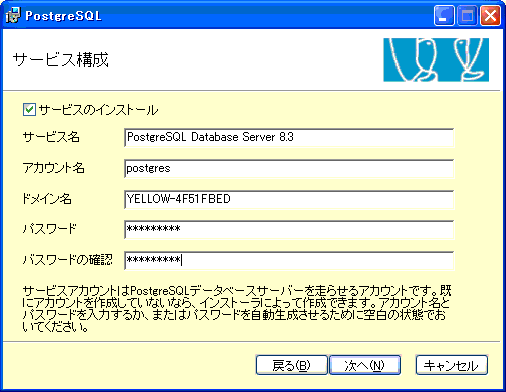This screenshot has height=392, width=506.
Task: Cancel setup with the キャンセル button
Action: 452,365
